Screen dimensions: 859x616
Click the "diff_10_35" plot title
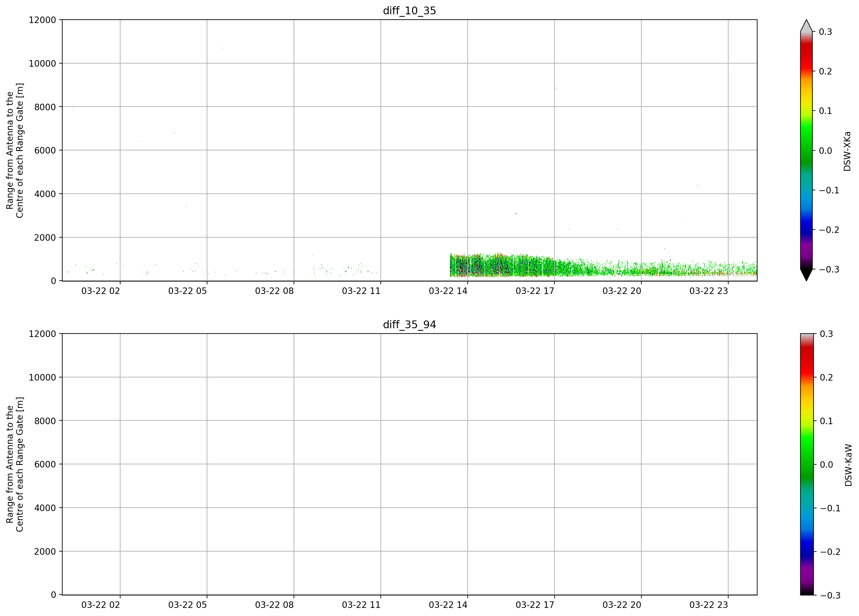[409, 11]
